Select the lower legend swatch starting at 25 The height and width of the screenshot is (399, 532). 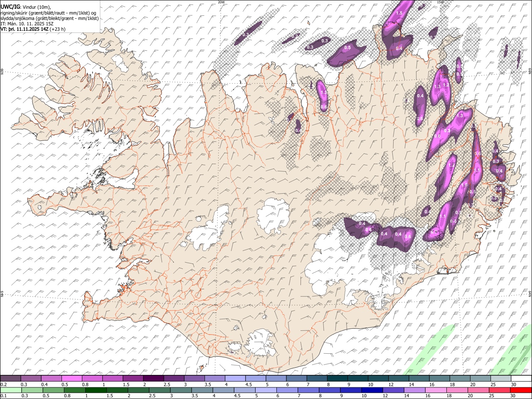[x=499, y=390]
